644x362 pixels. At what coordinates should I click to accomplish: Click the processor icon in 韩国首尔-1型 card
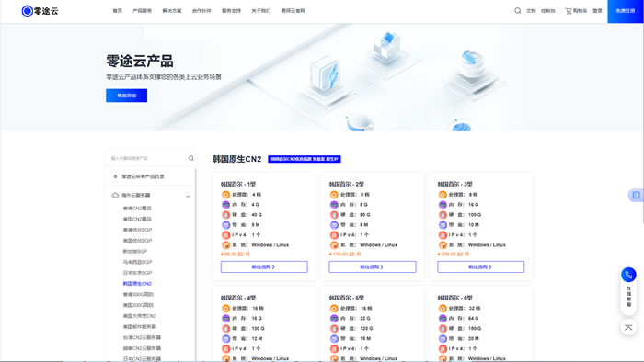[x=225, y=195]
